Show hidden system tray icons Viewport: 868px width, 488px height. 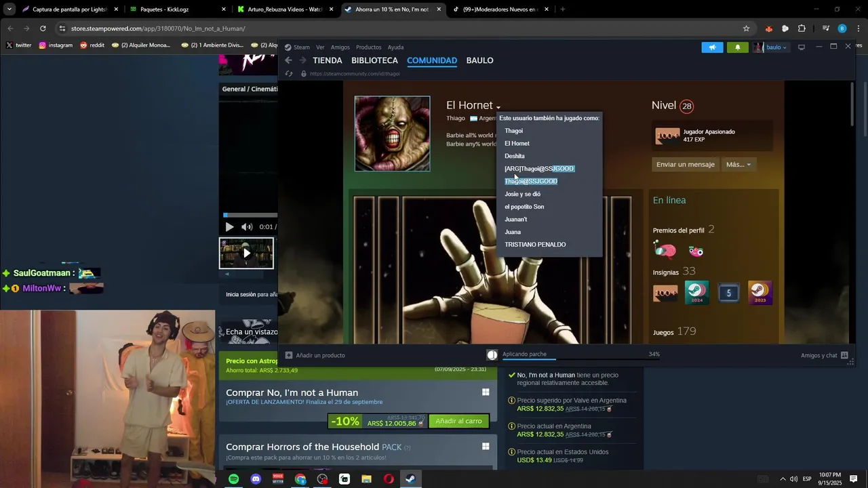point(783,479)
